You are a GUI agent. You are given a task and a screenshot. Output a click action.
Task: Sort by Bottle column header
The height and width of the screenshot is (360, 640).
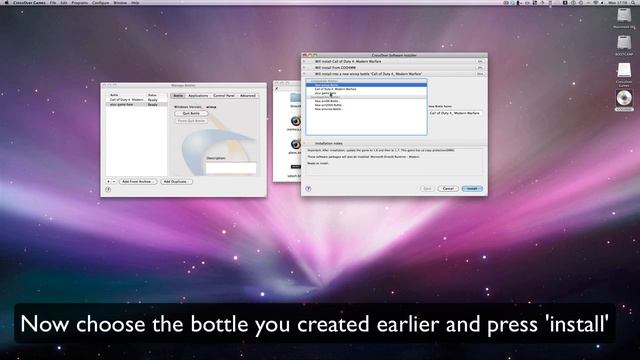coord(126,95)
